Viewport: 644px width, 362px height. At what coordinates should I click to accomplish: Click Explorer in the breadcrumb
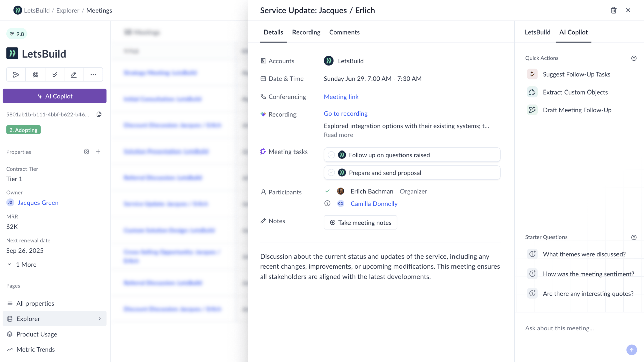(x=68, y=10)
